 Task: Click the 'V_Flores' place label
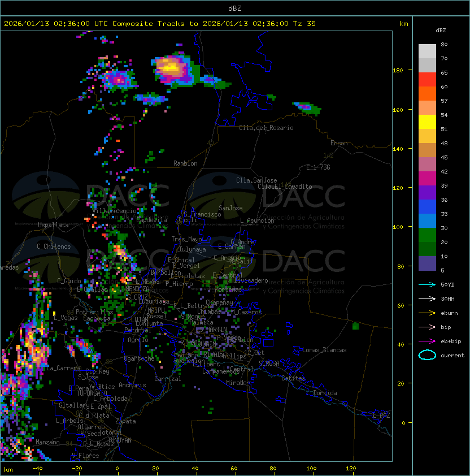pos(85,456)
